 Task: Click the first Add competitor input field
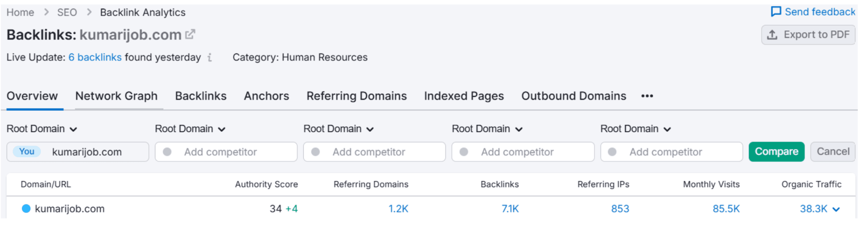click(x=226, y=152)
